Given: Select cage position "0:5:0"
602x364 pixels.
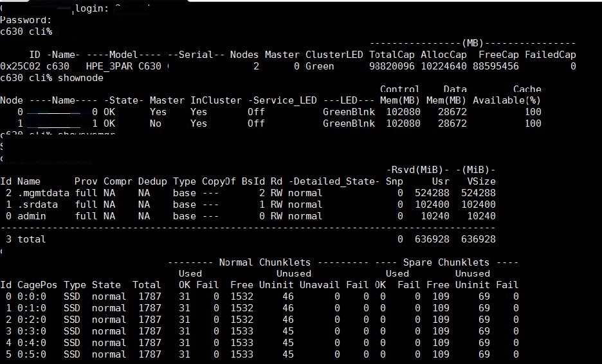Looking at the screenshot, I should pos(32,354).
